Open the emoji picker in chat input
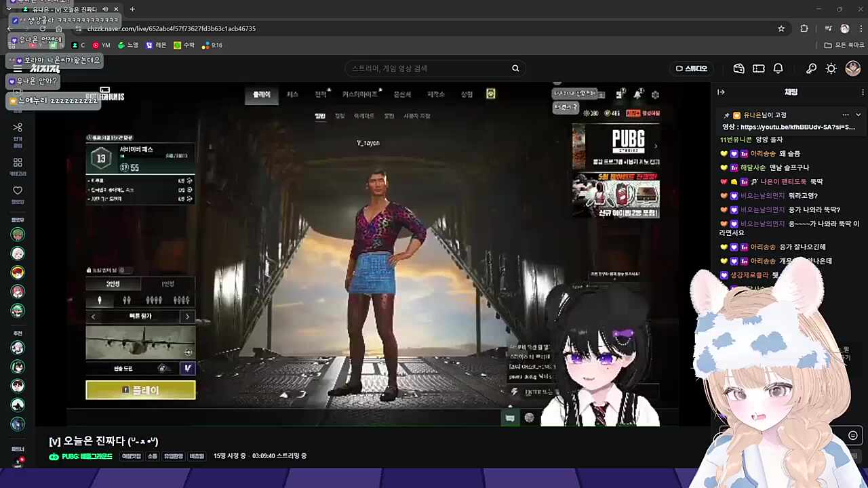 pos(853,435)
